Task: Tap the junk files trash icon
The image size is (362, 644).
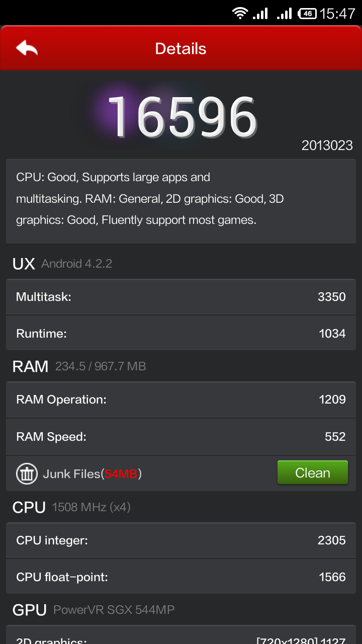Action: point(27,474)
